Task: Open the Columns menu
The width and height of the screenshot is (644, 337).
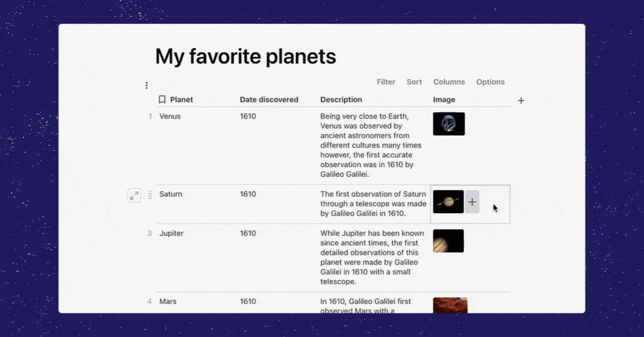Action: click(x=449, y=82)
